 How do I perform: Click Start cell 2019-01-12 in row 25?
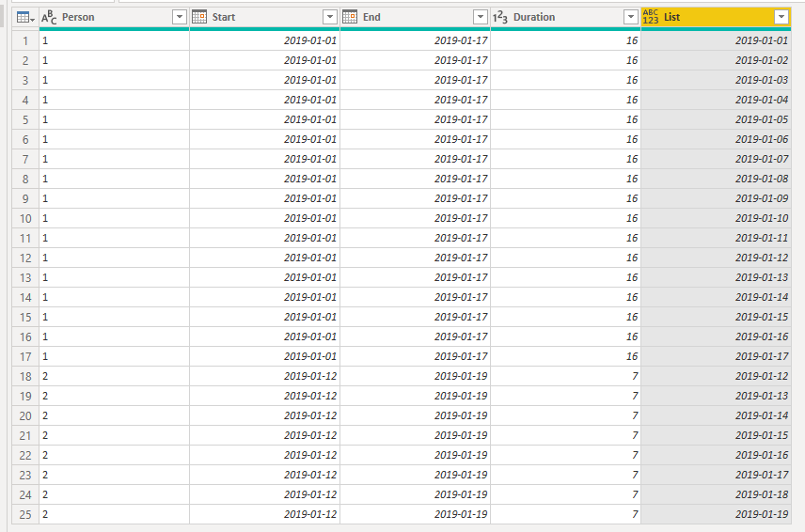click(264, 514)
